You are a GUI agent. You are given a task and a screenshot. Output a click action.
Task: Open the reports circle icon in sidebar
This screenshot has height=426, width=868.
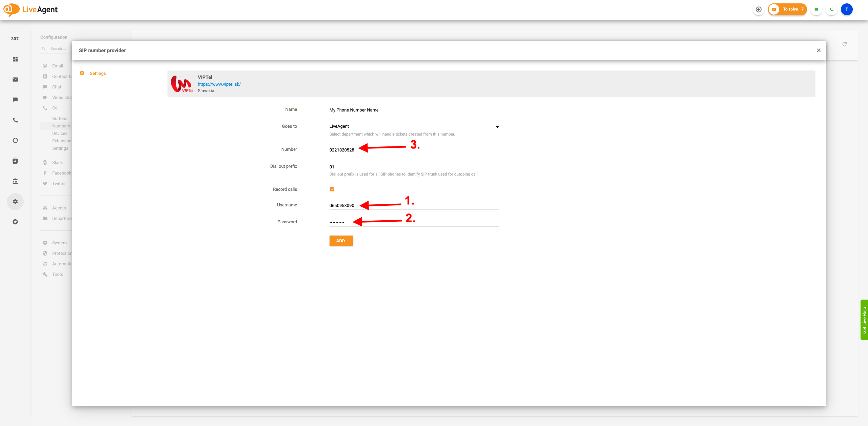[x=15, y=140]
